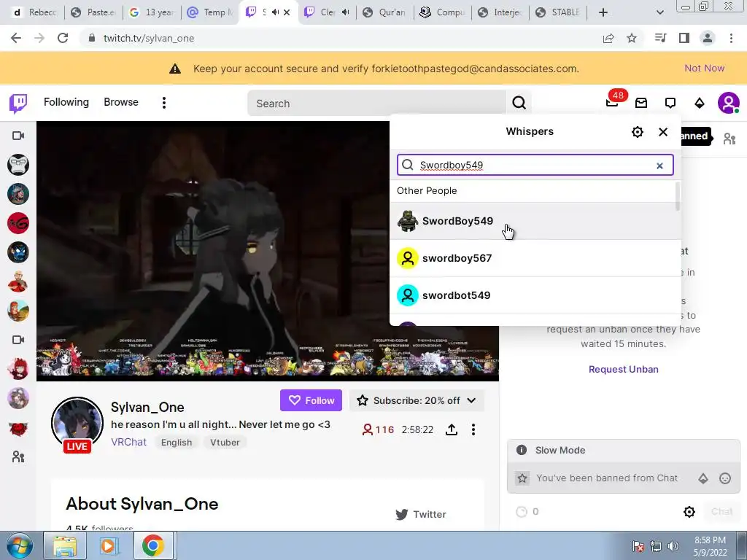
Task: Click the main Twitch Search box
Action: coord(376,104)
